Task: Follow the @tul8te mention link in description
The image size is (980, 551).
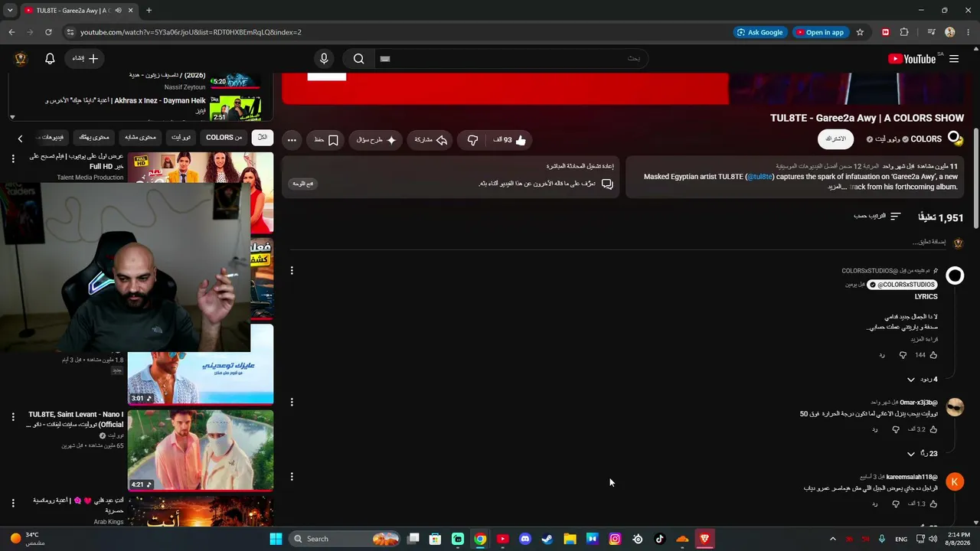Action: pyautogui.click(x=759, y=177)
